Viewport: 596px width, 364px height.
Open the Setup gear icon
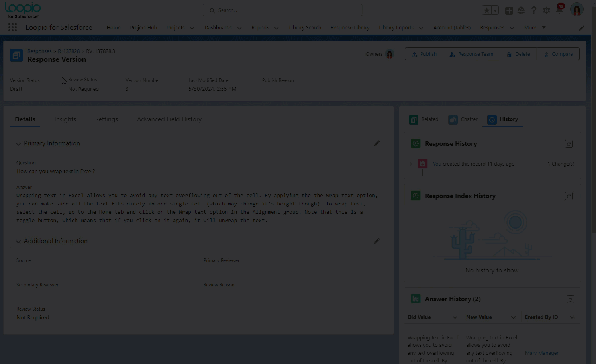547,10
